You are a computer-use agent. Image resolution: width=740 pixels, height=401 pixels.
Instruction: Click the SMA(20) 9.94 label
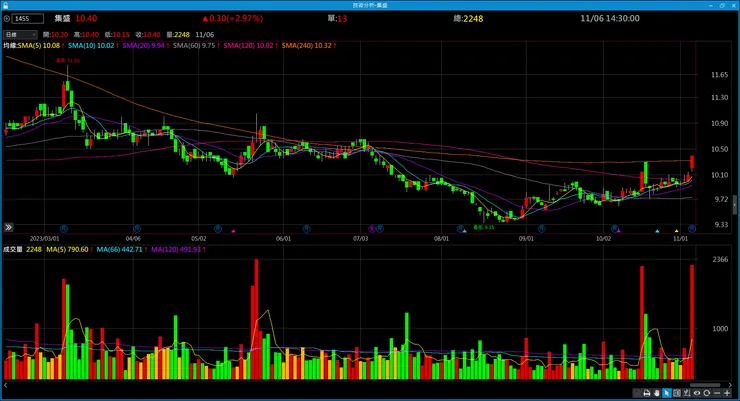(143, 46)
